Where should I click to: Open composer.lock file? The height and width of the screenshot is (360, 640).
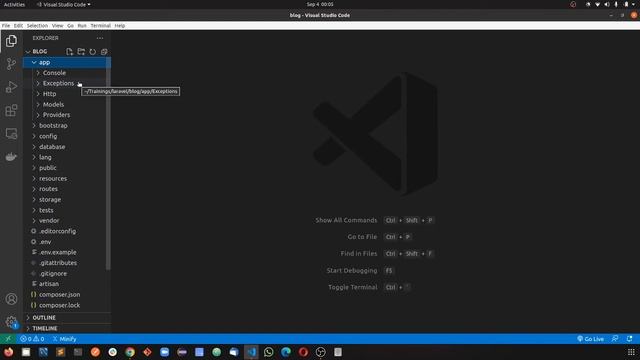click(66, 305)
